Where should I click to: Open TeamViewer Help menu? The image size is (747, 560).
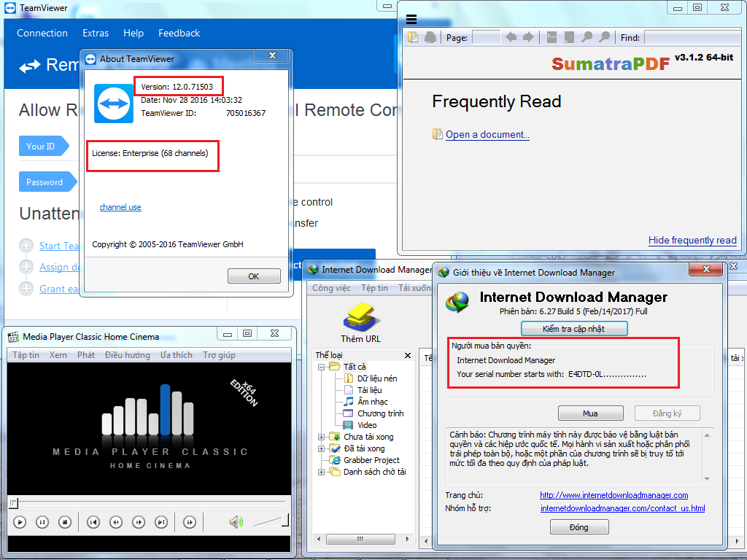[133, 34]
